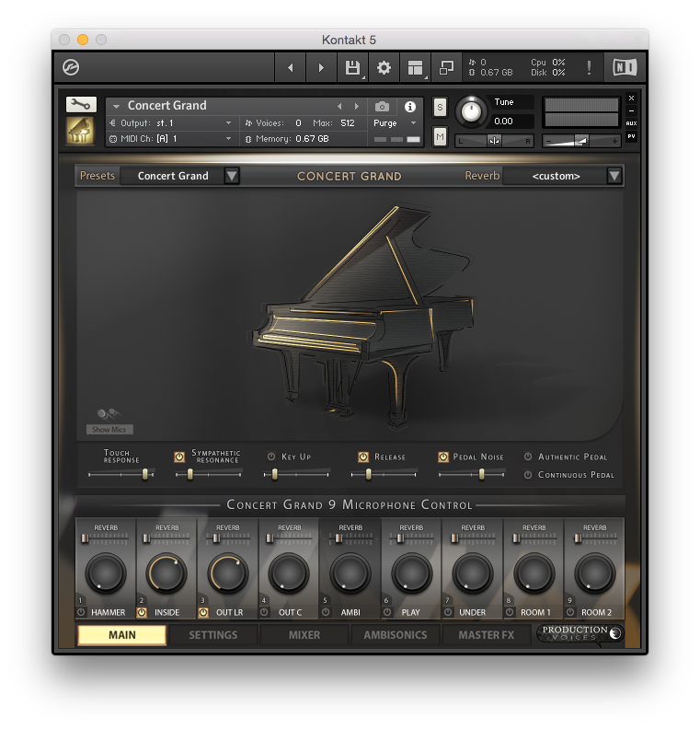
Task: Enable the HAMMER microphone power button
Action: [81, 612]
